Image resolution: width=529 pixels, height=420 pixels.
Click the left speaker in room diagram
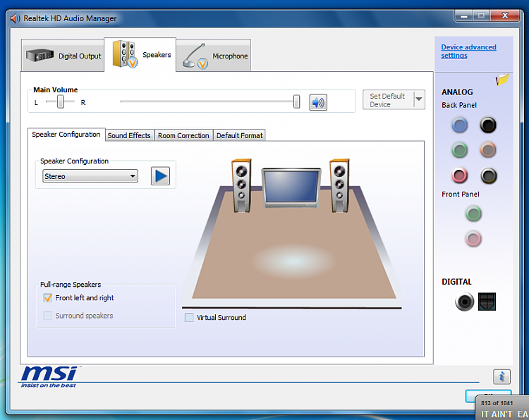point(241,185)
